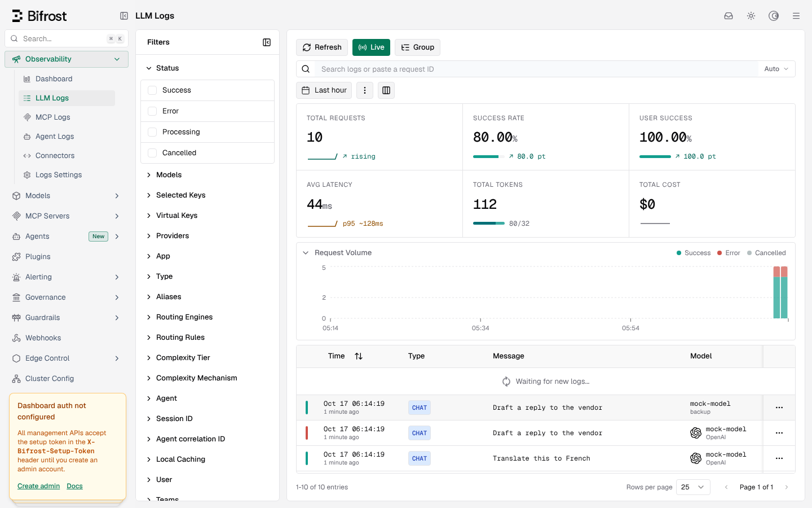
Task: Open the Webhooks sidebar item
Action: (x=67, y=338)
